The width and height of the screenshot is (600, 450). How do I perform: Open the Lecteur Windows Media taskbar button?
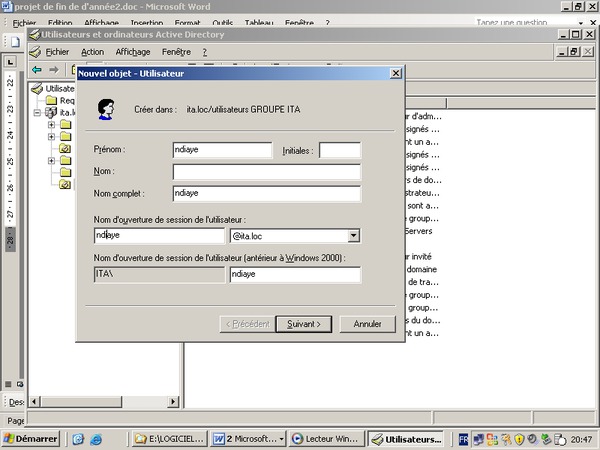[x=325, y=439]
